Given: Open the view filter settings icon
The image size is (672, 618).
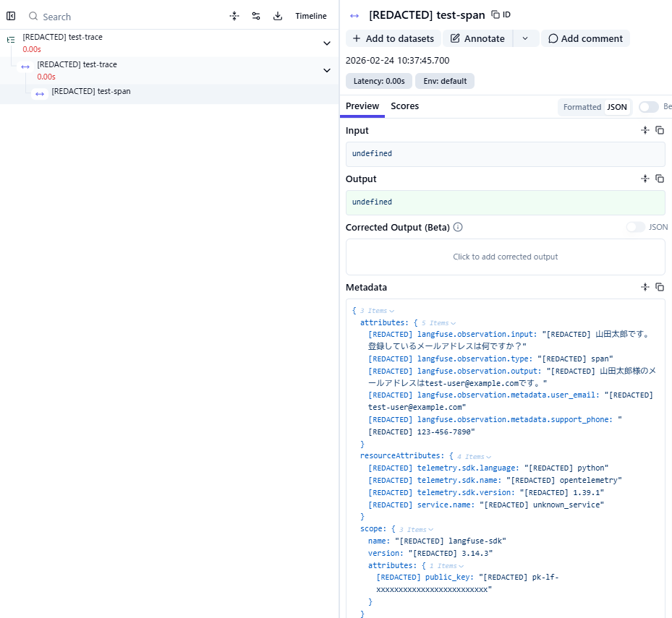Looking at the screenshot, I should (256, 16).
